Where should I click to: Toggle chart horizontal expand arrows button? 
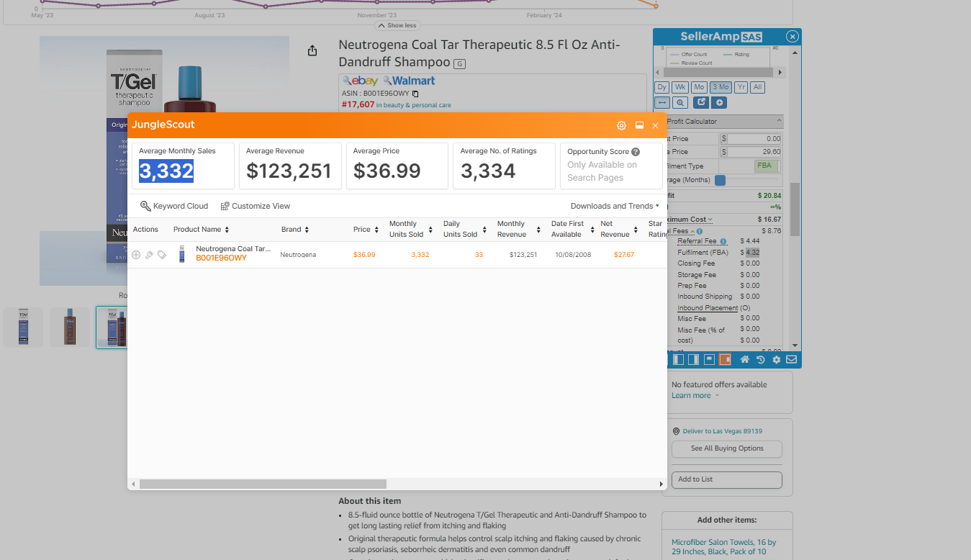661,103
